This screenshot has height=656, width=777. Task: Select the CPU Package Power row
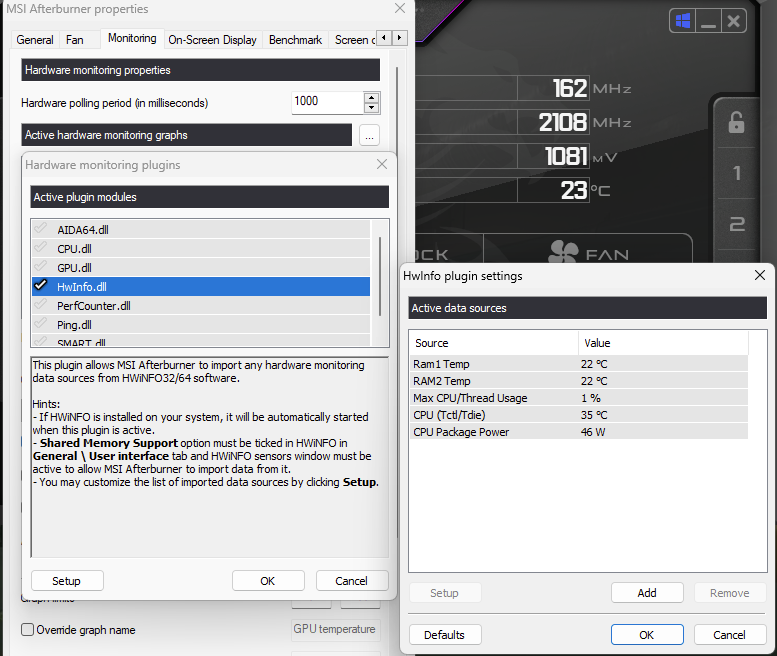579,432
